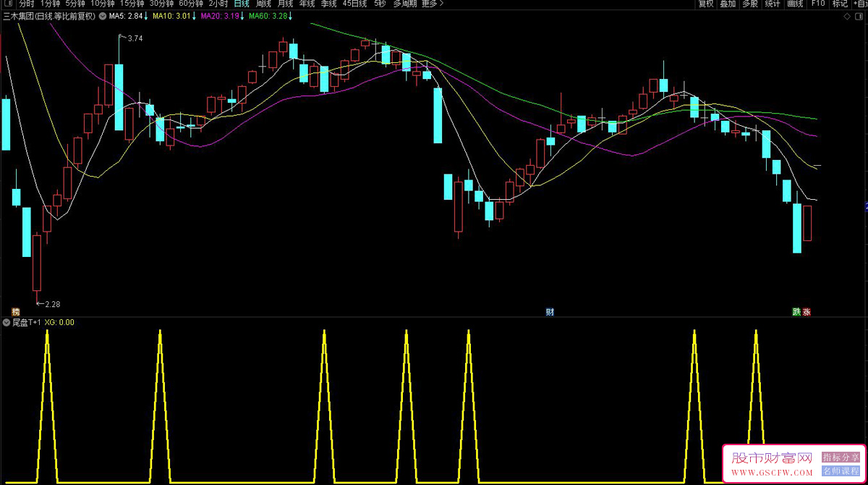Select the 1分钟 period tab
868x485 pixels.
(51, 4)
